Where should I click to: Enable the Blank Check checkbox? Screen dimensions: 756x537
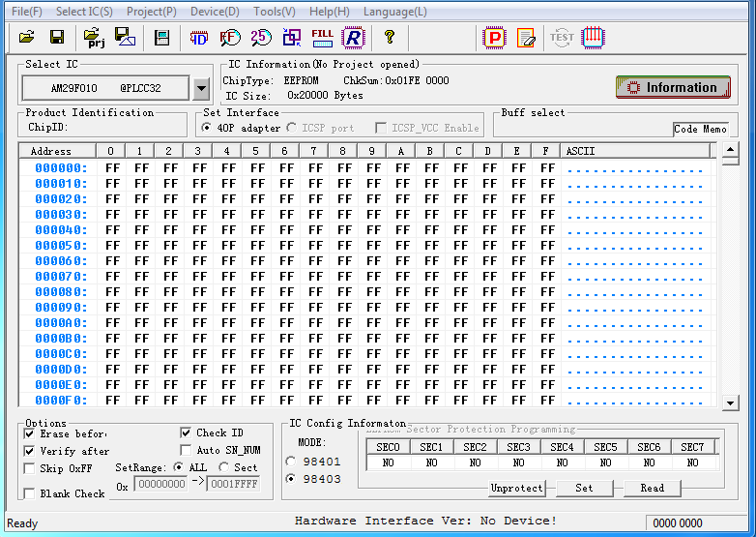pyautogui.click(x=30, y=493)
